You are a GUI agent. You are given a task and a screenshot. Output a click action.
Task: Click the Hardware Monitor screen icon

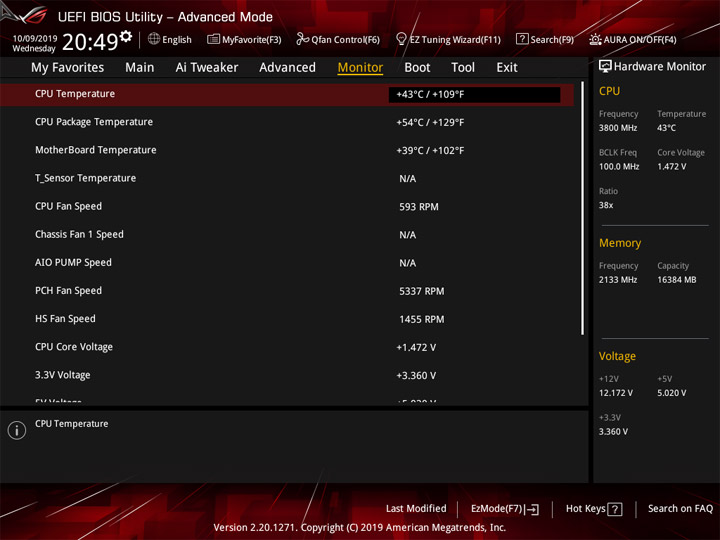pyautogui.click(x=605, y=67)
